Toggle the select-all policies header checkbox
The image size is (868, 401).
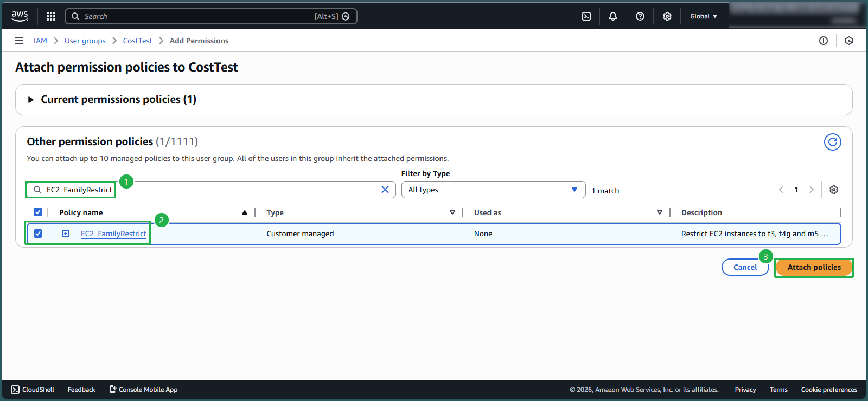pyautogui.click(x=38, y=212)
